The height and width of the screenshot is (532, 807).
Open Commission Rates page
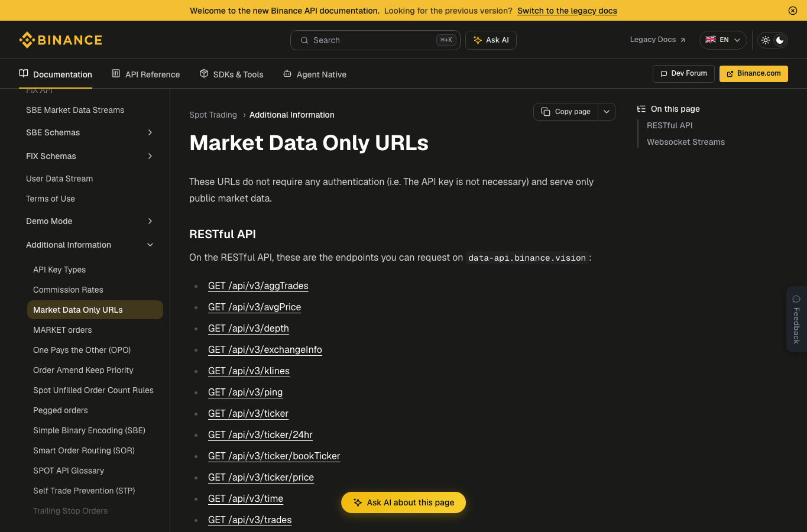click(x=68, y=290)
